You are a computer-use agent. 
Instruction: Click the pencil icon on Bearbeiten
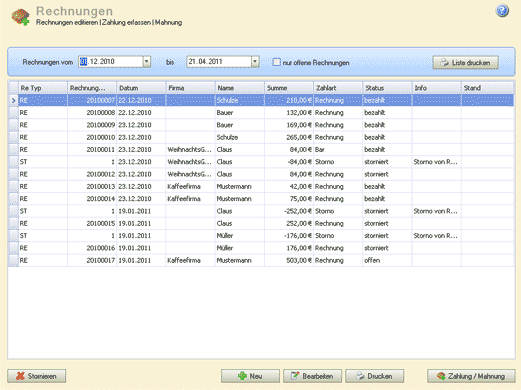tap(295, 376)
